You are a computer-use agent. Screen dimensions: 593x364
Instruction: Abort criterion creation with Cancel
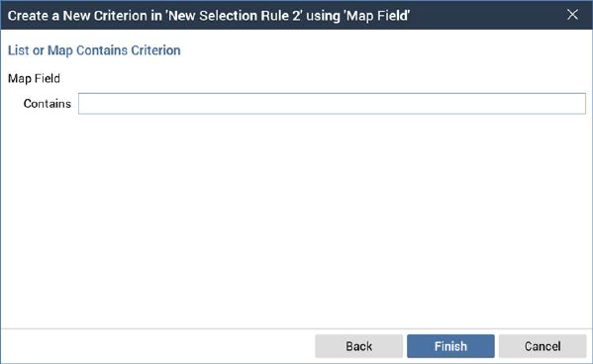[x=543, y=346]
